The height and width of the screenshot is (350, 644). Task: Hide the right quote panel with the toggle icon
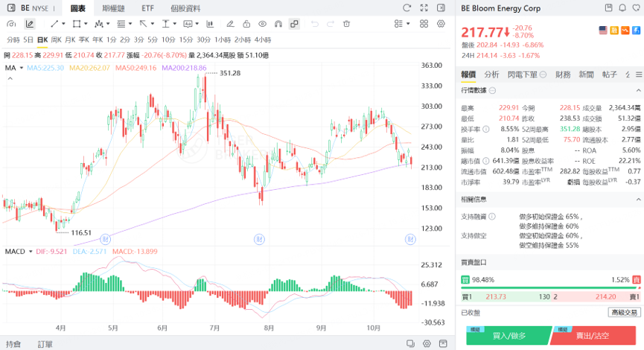(441, 7)
